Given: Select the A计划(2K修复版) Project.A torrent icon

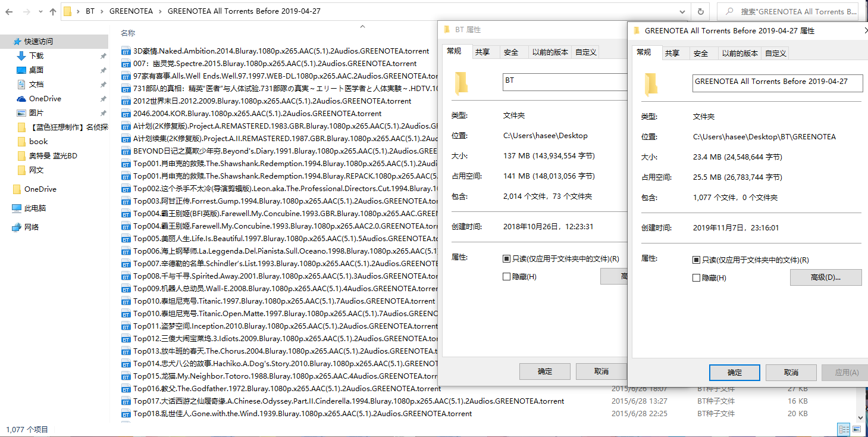Looking at the screenshot, I should (x=126, y=126).
